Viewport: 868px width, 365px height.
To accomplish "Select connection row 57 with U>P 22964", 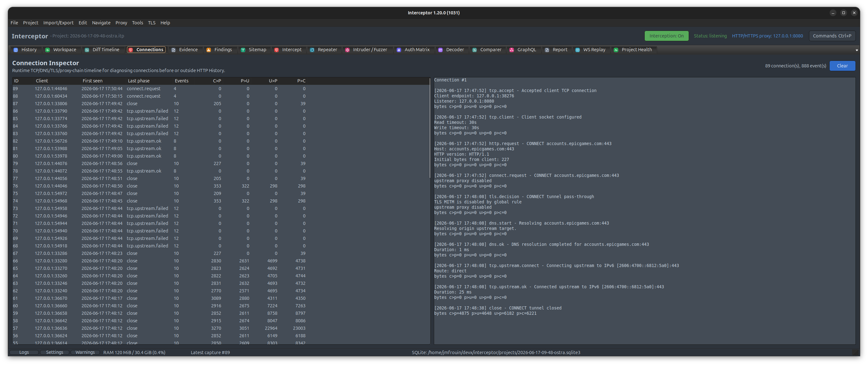I will point(221,328).
